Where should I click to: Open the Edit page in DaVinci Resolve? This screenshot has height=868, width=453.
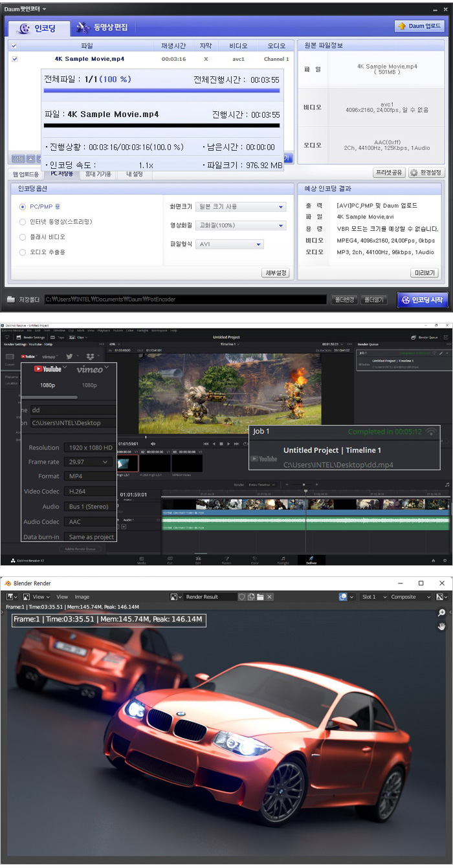[198, 559]
